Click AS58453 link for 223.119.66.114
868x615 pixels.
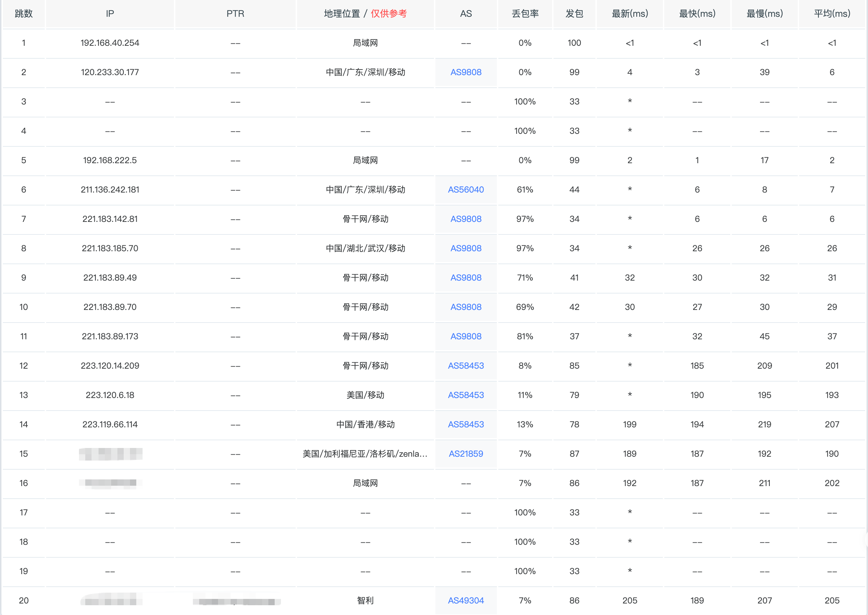[x=466, y=425]
